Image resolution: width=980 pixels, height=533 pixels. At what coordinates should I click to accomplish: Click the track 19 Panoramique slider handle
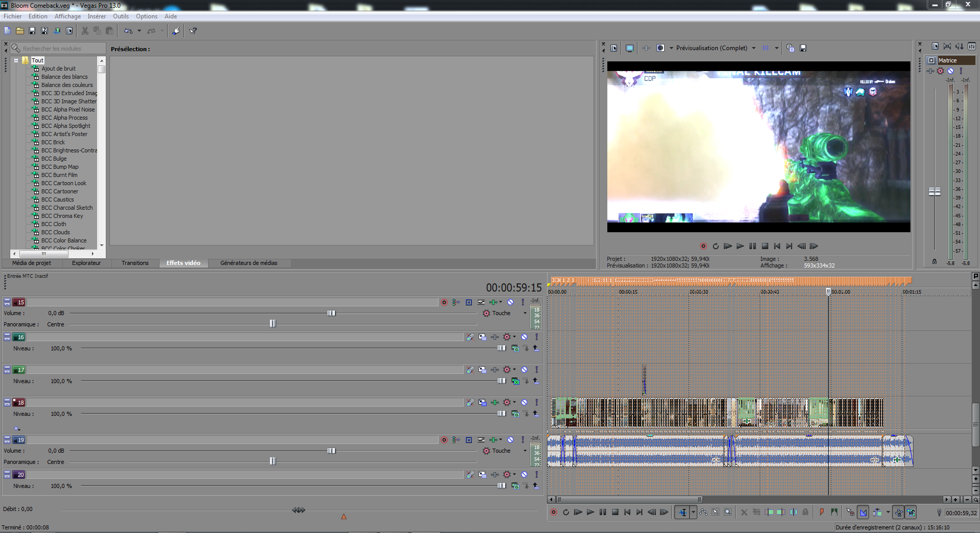tap(272, 461)
